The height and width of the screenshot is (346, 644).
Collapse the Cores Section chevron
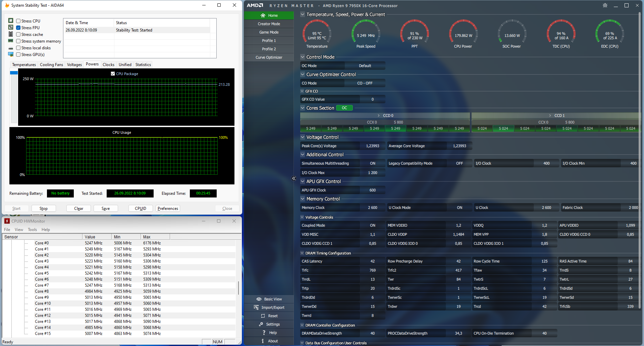click(303, 108)
